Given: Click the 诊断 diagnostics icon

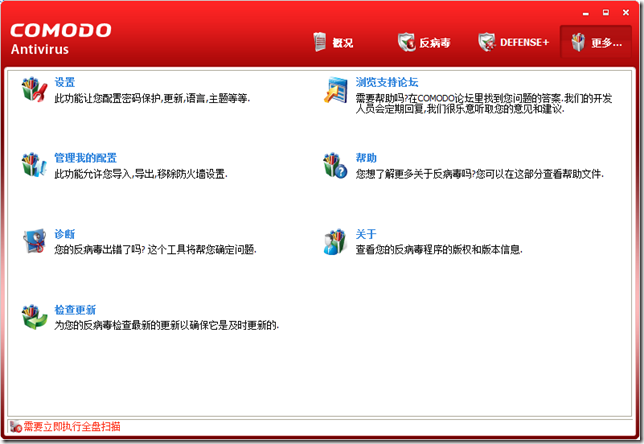Looking at the screenshot, I should [x=34, y=241].
